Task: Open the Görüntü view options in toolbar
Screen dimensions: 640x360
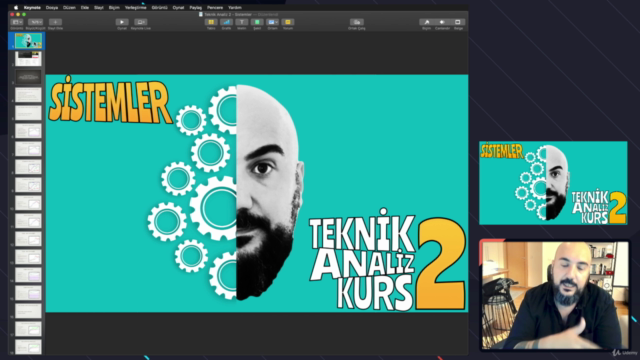Action: pos(17,22)
